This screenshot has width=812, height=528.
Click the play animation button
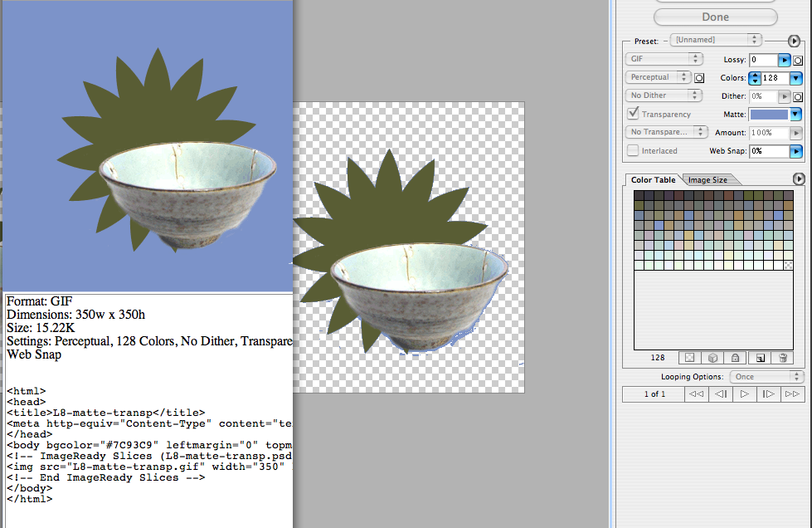(x=745, y=394)
